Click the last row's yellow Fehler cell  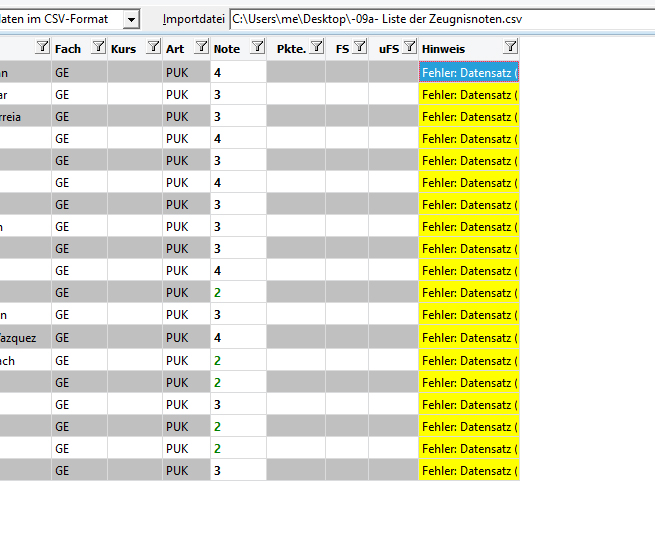469,470
